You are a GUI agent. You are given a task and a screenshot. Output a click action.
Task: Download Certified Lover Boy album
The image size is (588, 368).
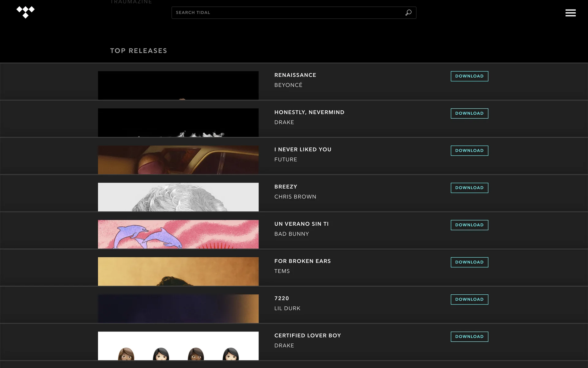coord(469,336)
